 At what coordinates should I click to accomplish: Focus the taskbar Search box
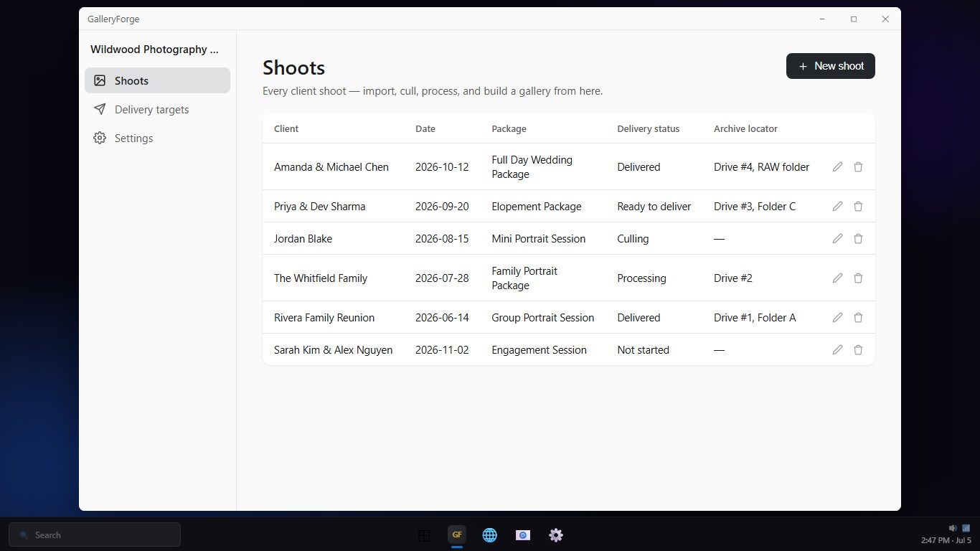pyautogui.click(x=95, y=534)
